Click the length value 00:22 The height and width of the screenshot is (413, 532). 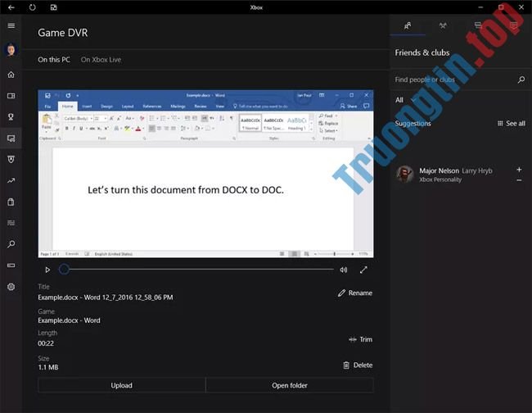tap(46, 343)
